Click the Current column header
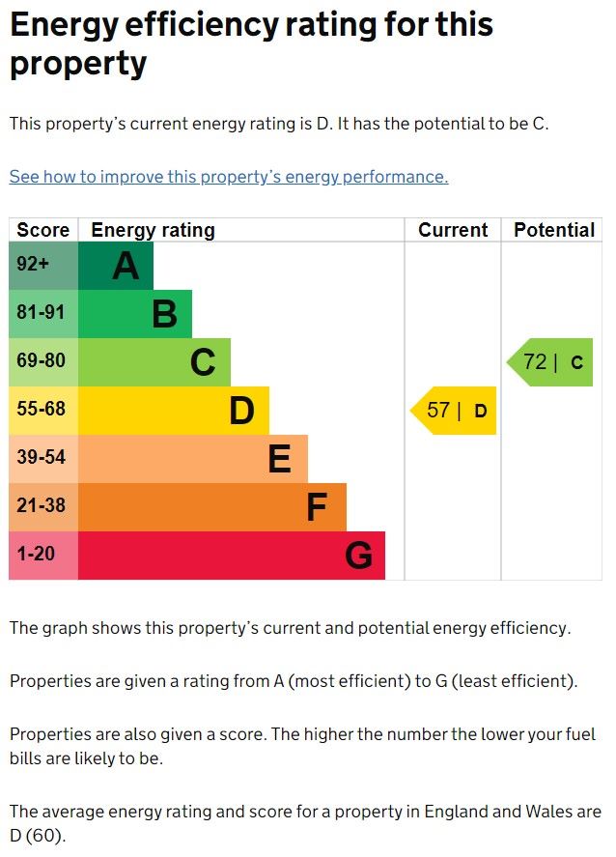The width and height of the screenshot is (616, 857). [x=453, y=230]
